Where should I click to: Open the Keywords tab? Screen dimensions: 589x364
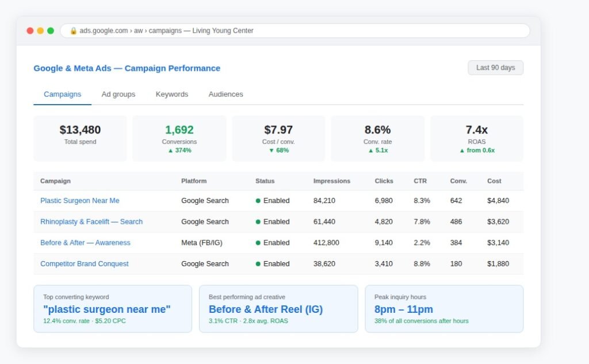(x=171, y=94)
